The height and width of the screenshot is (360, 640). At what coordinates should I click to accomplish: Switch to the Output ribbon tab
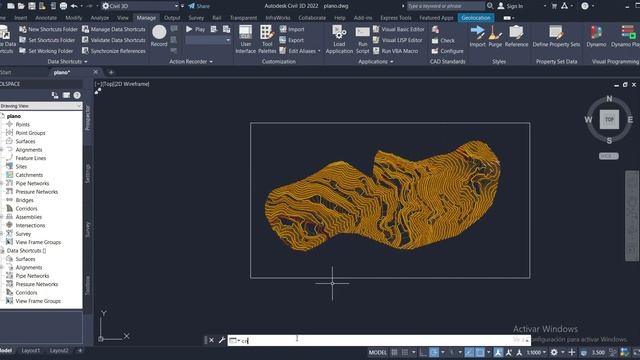point(171,18)
